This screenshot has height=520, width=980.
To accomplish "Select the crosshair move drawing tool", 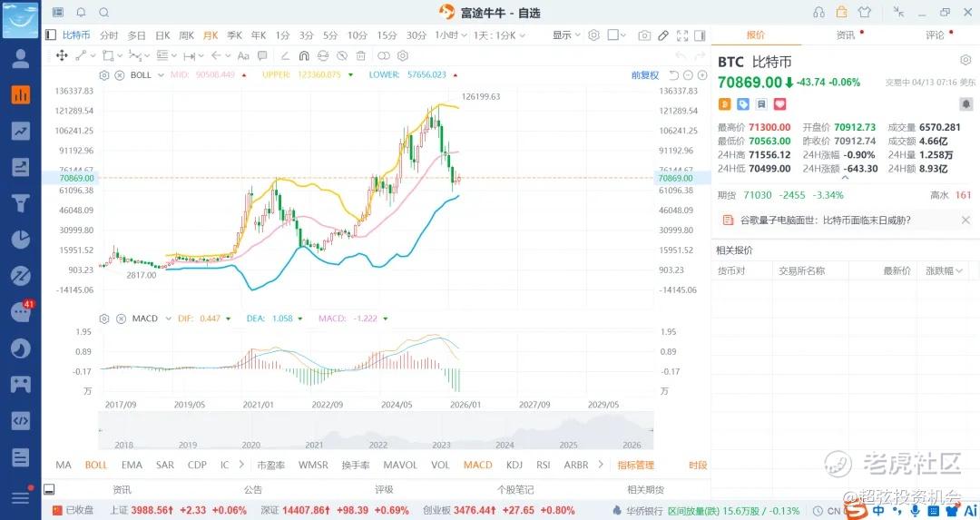I will pyautogui.click(x=62, y=55).
